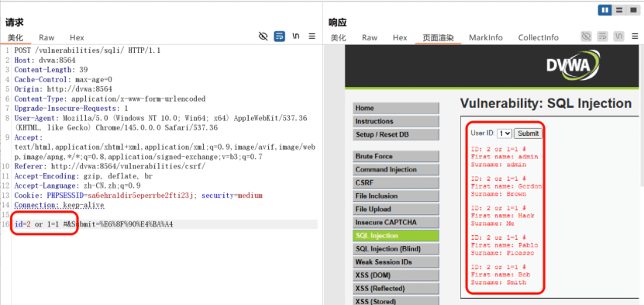Open XSS (DOM) menu item
The height and width of the screenshot is (305, 644).
pos(396,275)
